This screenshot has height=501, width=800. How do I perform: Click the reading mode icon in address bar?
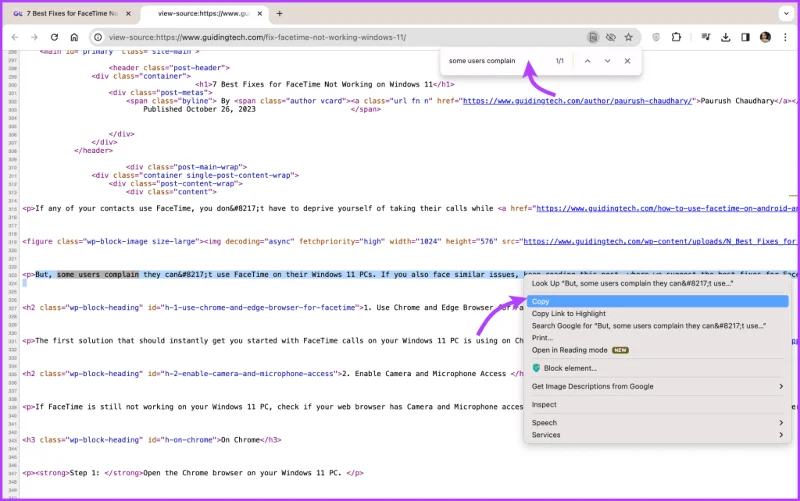(593, 37)
